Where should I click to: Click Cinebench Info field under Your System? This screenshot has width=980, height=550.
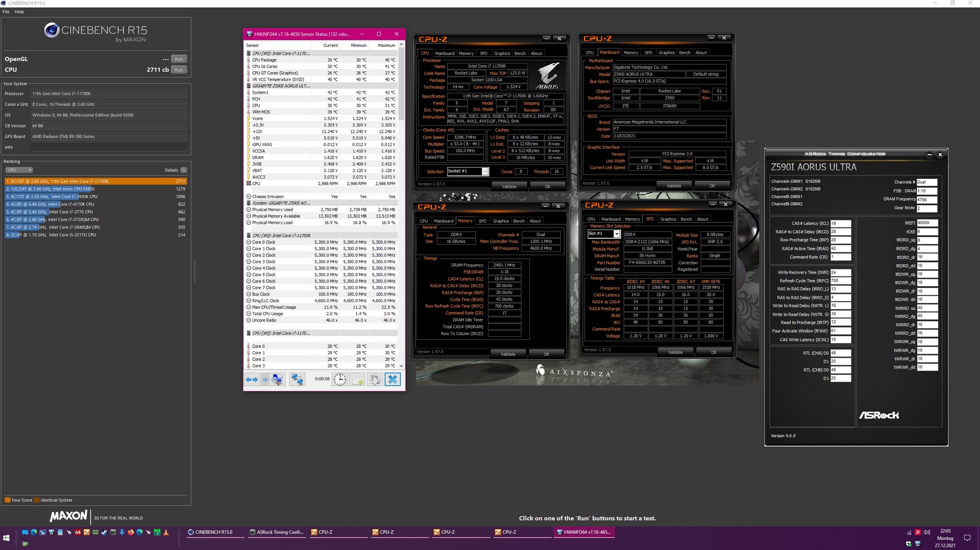108,147
